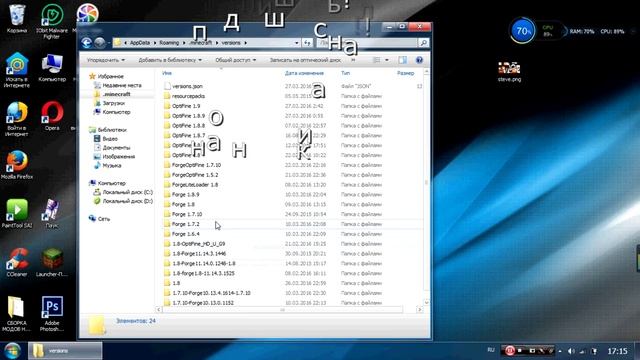
Task: Select Библиотеки in the navigation pane
Action: point(108,130)
